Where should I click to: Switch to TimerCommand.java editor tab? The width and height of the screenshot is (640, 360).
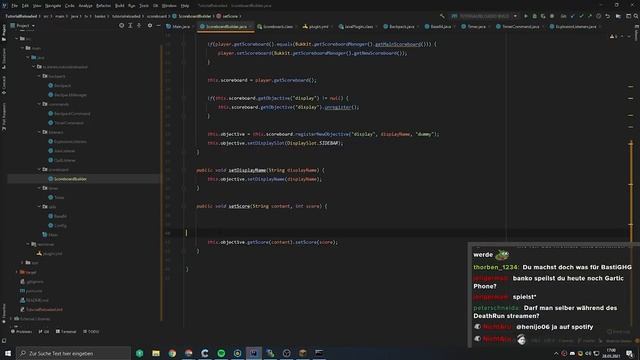pos(518,27)
